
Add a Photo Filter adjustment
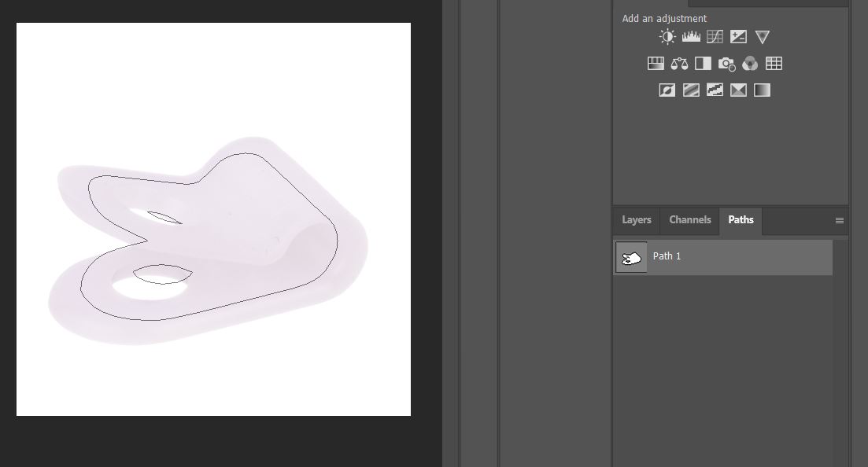[x=726, y=64]
